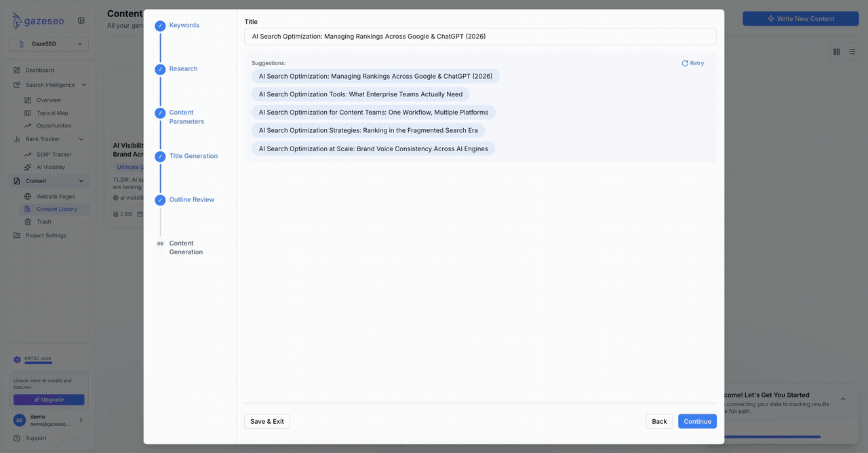Collapse the sidebar with the panel icon
Image resolution: width=868 pixels, height=453 pixels.
click(x=81, y=20)
